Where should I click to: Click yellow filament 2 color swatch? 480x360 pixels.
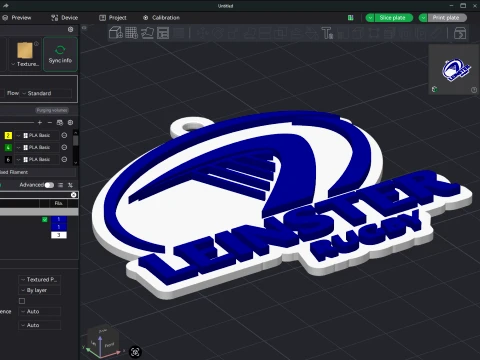click(x=8, y=135)
